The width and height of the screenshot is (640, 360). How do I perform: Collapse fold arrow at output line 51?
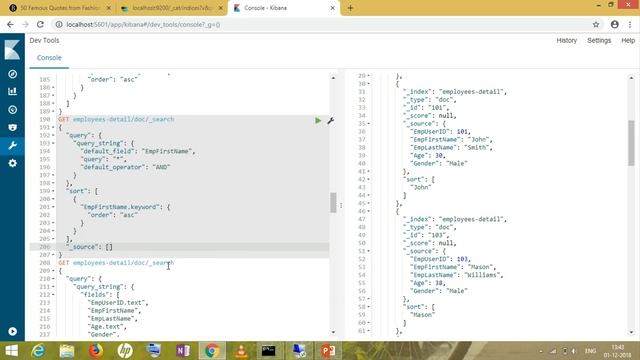click(369, 251)
